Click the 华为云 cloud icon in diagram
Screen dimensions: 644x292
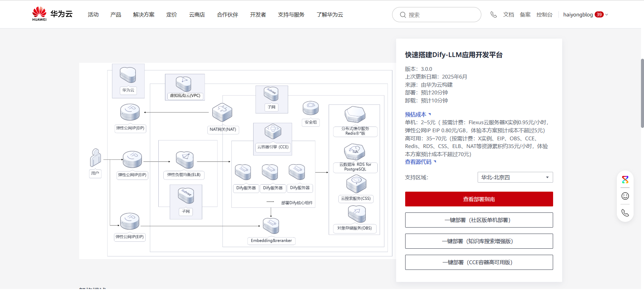(x=128, y=75)
